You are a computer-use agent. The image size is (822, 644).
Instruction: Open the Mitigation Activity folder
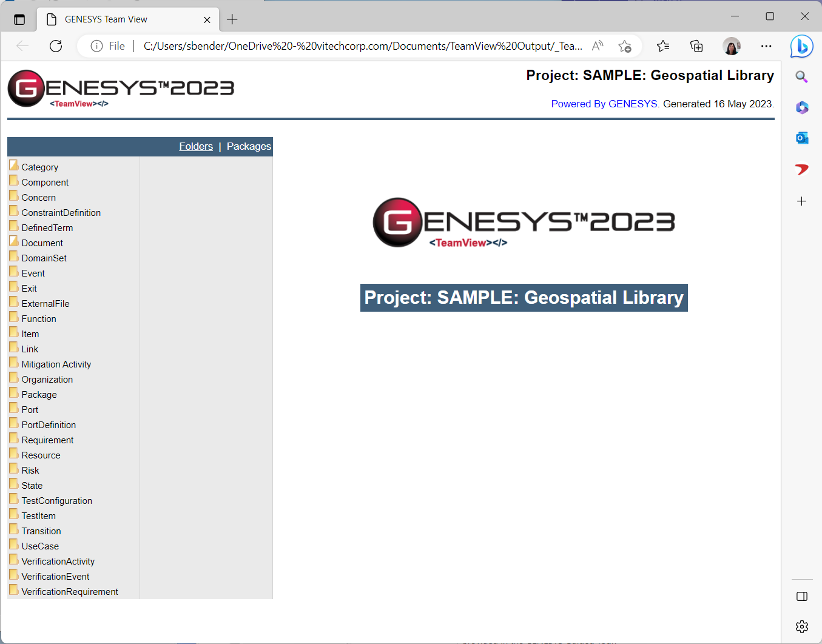(x=50, y=364)
